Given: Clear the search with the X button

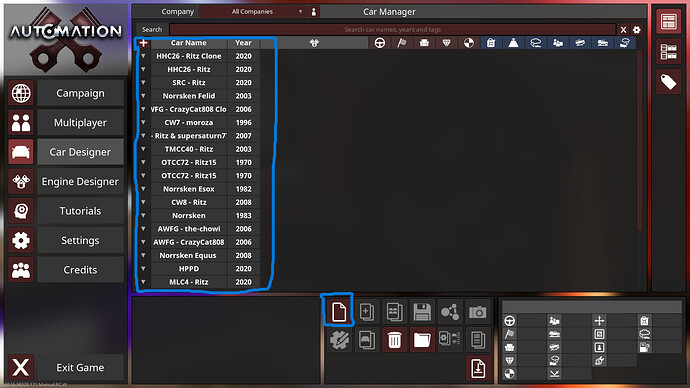Looking at the screenshot, I should point(623,29).
